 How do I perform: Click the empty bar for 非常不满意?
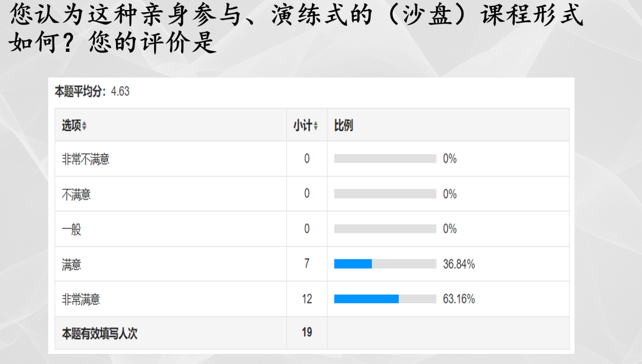(x=385, y=159)
